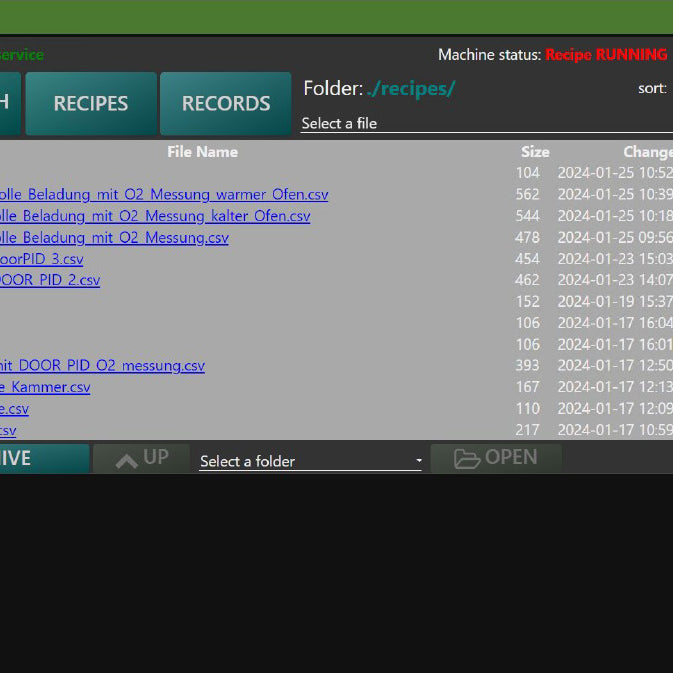The width and height of the screenshot is (673, 673).
Task: Click the size value 167
Action: [527, 387]
